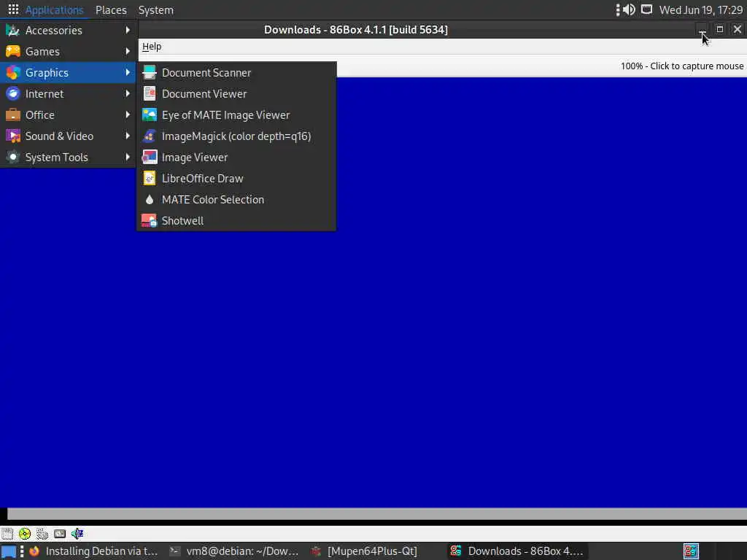747x560 pixels.
Task: Click the Document Scanner icon
Action: (149, 72)
